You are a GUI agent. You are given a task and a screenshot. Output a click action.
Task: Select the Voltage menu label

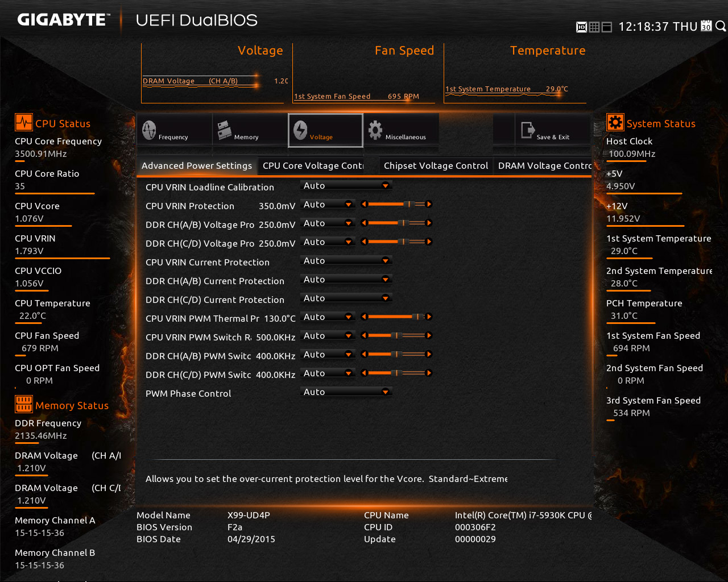(321, 137)
